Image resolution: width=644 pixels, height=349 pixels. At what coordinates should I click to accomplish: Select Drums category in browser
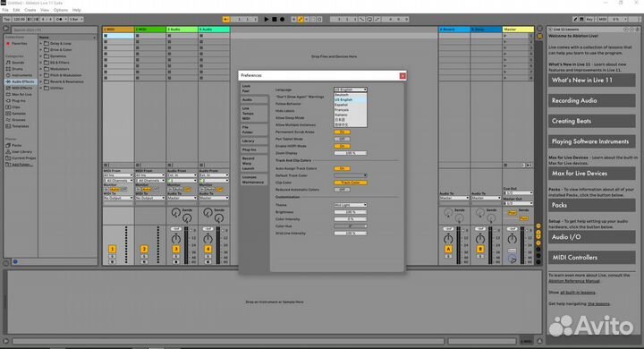click(17, 69)
